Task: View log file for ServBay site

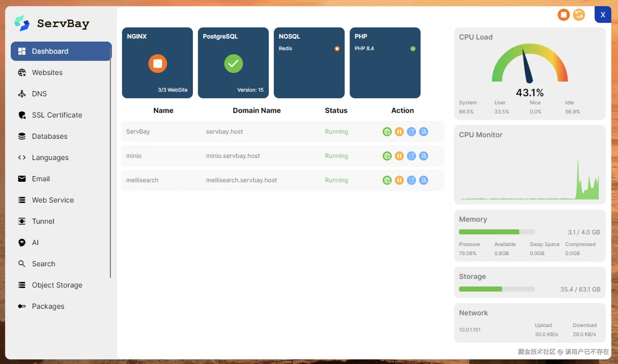Action: coord(423,132)
